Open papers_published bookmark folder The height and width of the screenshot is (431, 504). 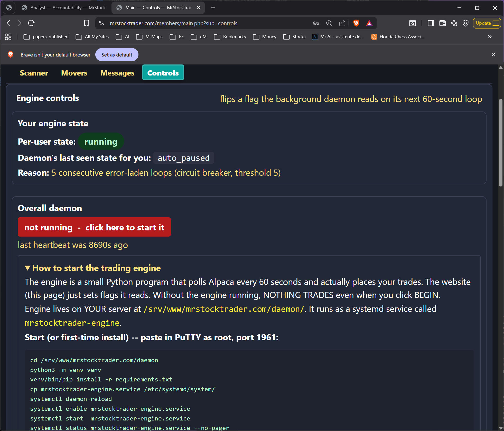pos(46,37)
